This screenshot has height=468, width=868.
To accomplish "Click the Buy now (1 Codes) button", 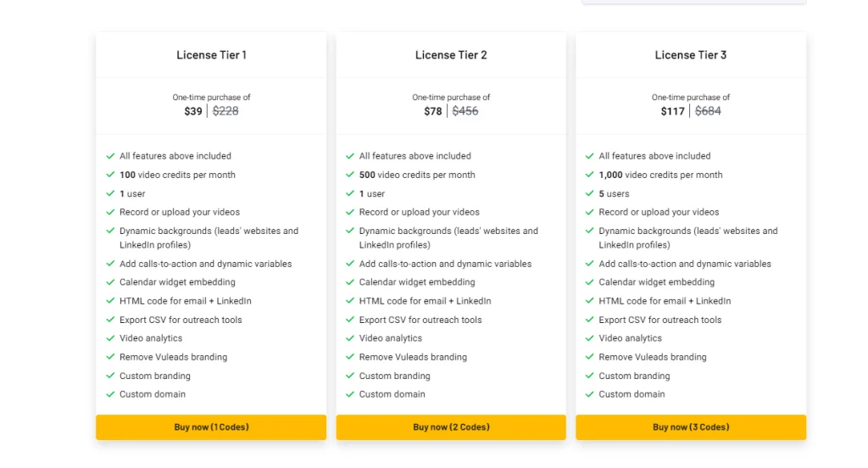I will pos(211,427).
